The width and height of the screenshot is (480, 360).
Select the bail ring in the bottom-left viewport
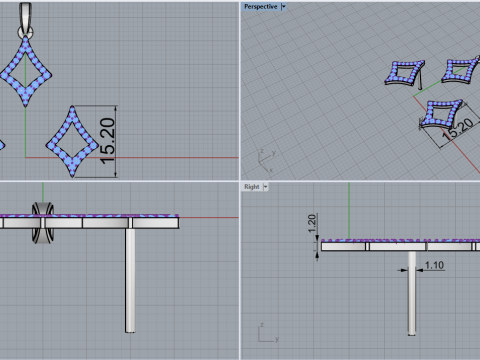pos(43,222)
